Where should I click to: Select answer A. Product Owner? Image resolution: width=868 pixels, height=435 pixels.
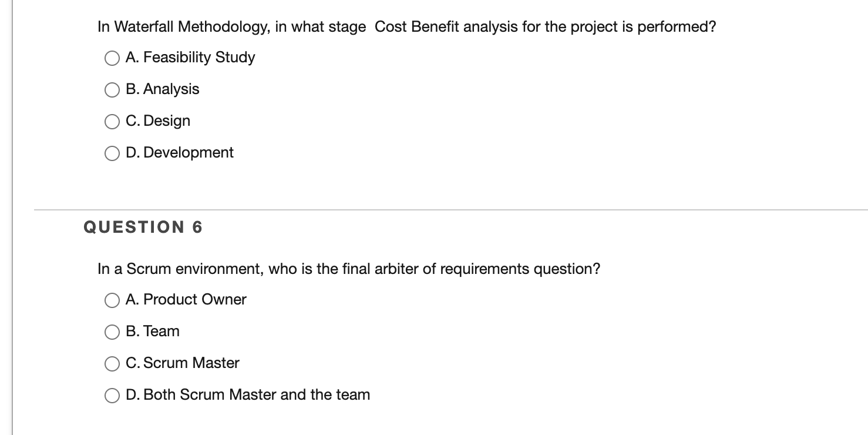click(112, 300)
